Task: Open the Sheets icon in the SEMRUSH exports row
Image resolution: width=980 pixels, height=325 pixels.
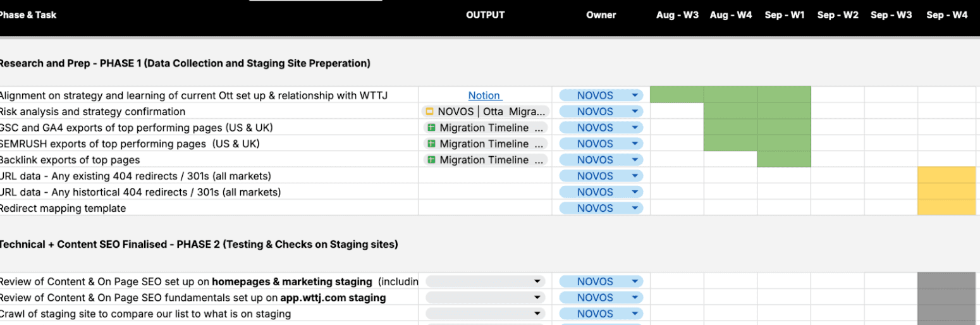Action: [x=431, y=144]
